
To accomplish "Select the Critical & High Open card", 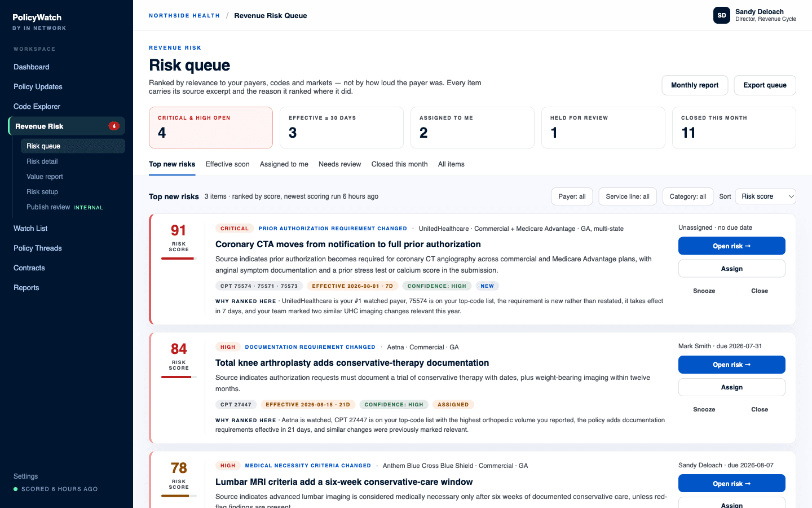I will coord(211,128).
